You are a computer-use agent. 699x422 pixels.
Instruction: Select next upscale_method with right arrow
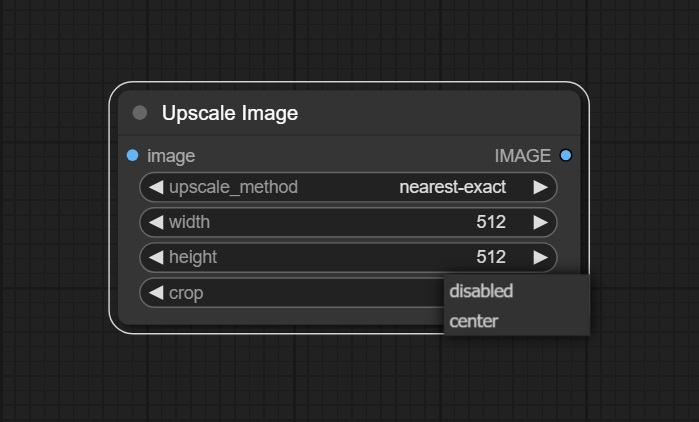point(540,187)
